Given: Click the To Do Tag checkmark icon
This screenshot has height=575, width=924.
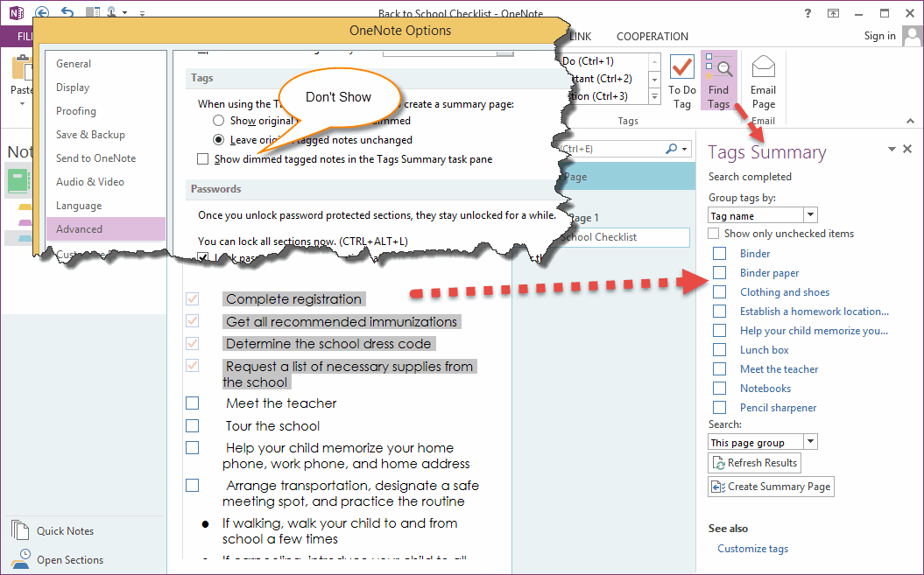Looking at the screenshot, I should click(x=681, y=67).
